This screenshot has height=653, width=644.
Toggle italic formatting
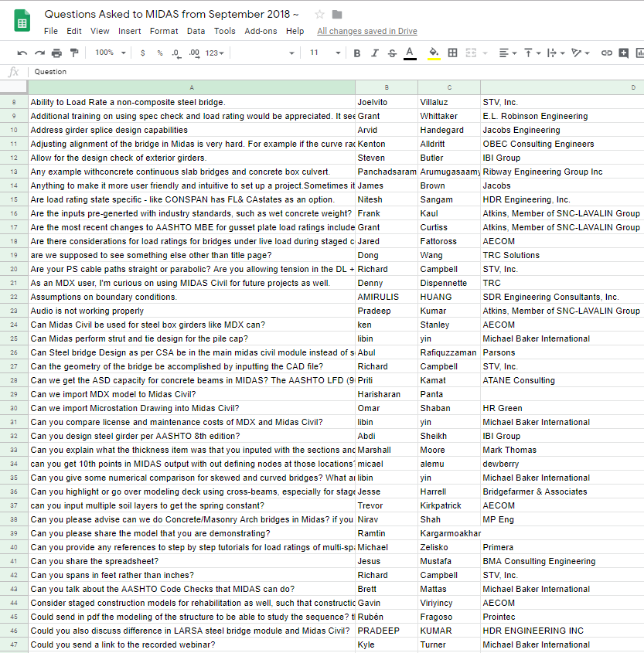click(x=374, y=53)
